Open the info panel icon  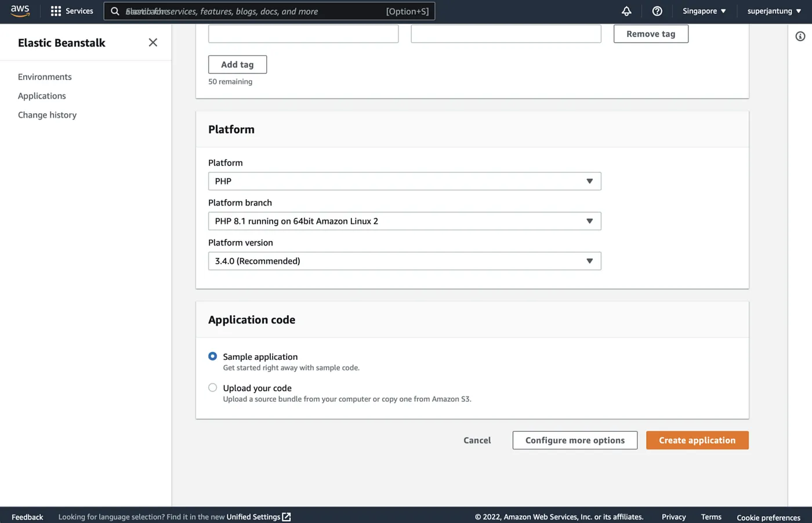pos(800,37)
